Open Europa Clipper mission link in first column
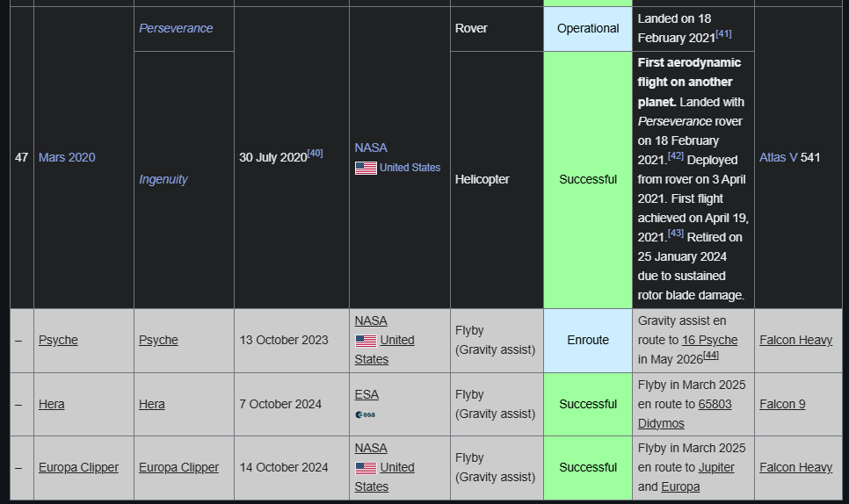849x504 pixels. (x=78, y=467)
